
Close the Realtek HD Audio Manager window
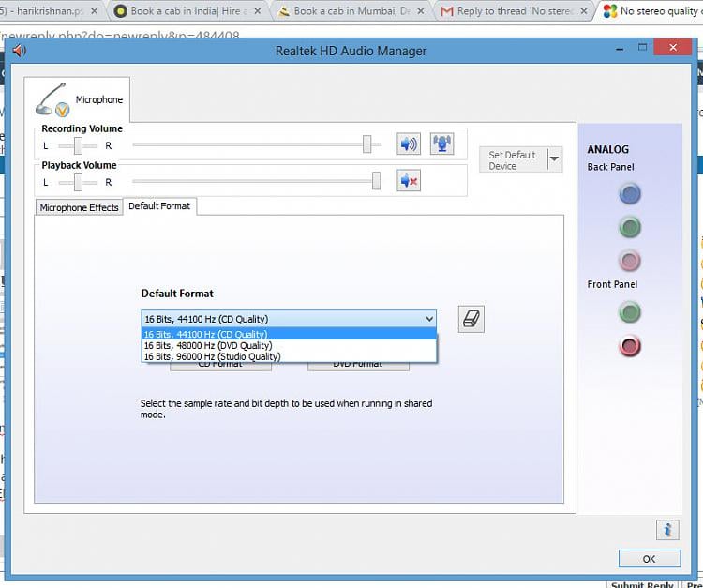(x=672, y=47)
